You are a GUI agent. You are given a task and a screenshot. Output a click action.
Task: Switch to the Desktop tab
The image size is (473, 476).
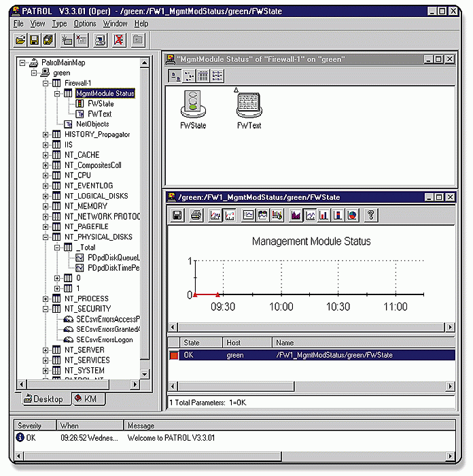46,399
